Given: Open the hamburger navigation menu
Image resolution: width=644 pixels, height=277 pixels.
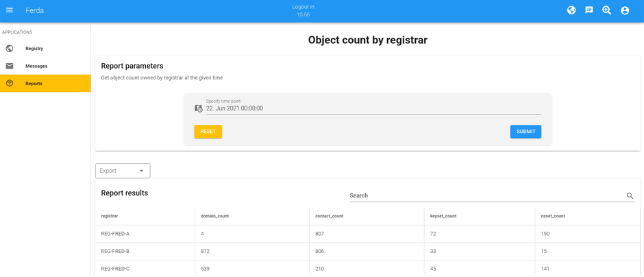Looking at the screenshot, I should pos(10,10).
